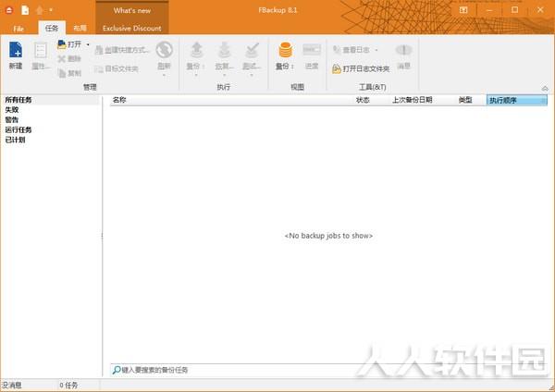
Task: Switch to the 任务 ribbon tab
Action: coord(52,28)
